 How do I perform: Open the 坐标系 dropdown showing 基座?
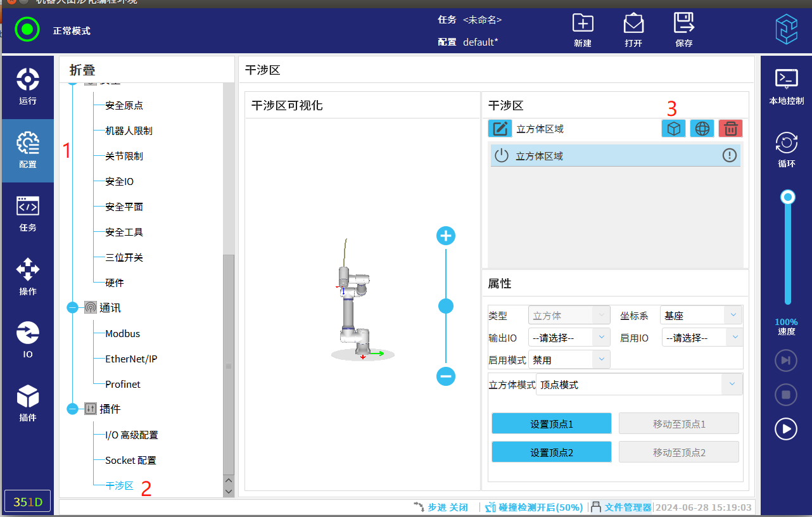pyautogui.click(x=701, y=315)
